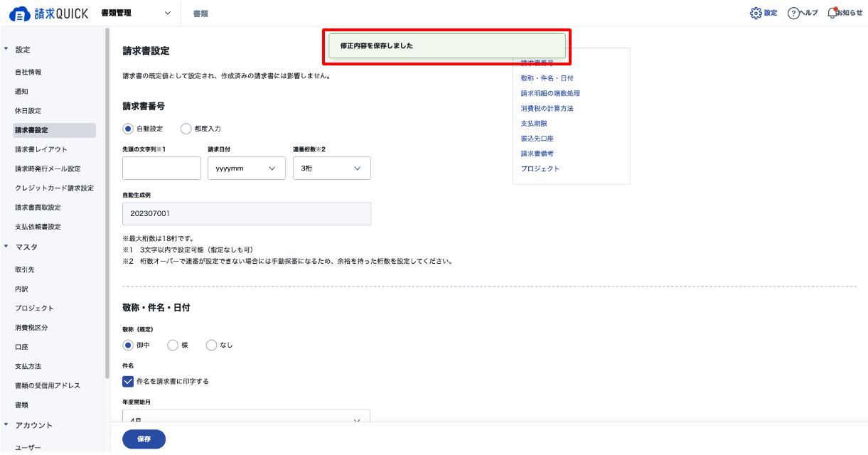Select the なし honorific radio option

tap(211, 345)
